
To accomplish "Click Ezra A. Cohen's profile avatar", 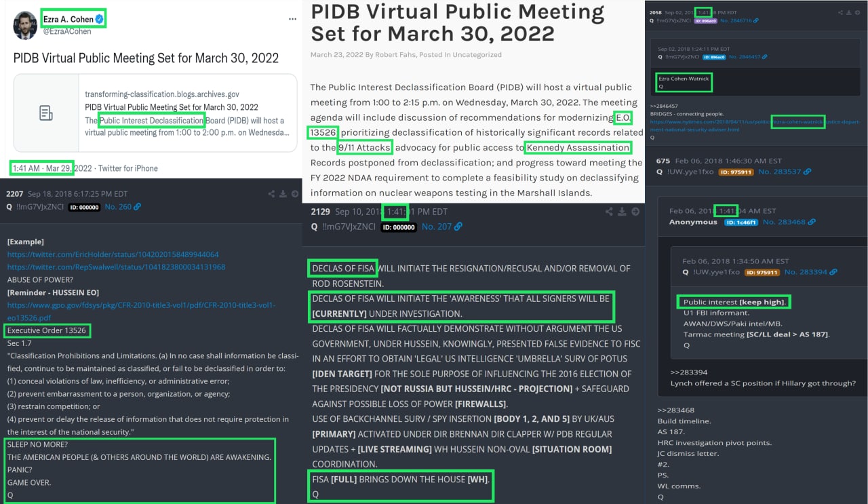I will [25, 25].
